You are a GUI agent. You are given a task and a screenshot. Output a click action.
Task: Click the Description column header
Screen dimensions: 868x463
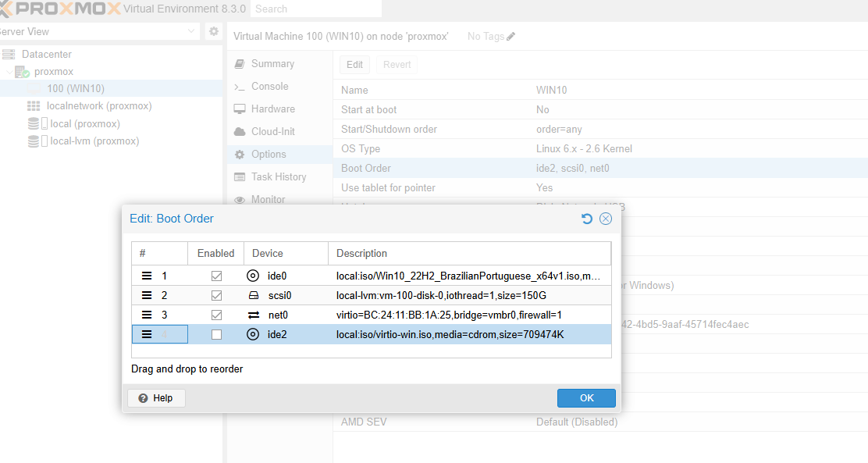click(470, 253)
